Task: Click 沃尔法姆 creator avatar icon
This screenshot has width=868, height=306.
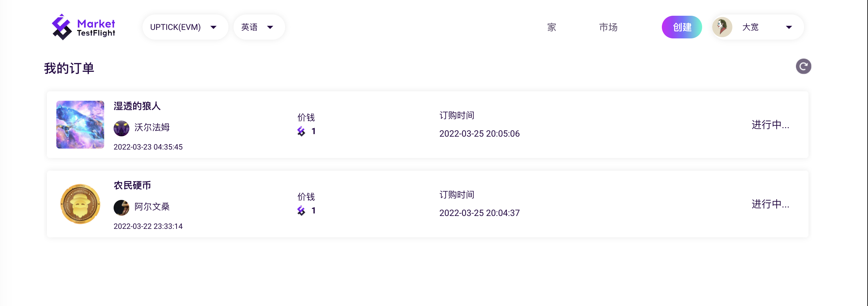Action: coord(121,128)
